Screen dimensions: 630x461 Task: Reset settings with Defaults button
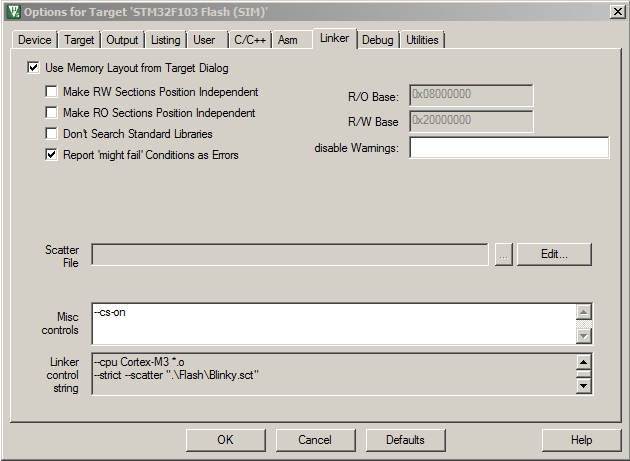(x=405, y=440)
